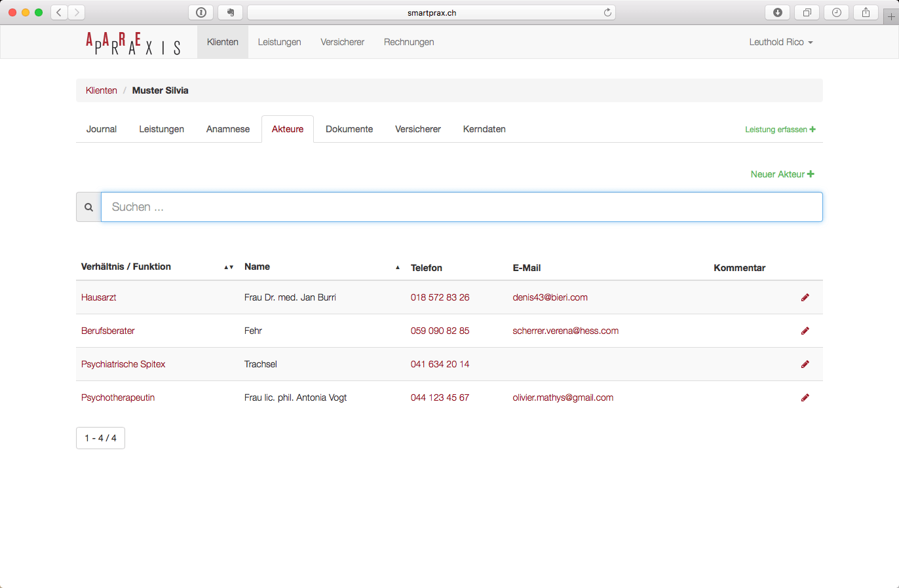The height and width of the screenshot is (588, 899).
Task: Click Neuer Akteur to add actor
Action: 783,174
